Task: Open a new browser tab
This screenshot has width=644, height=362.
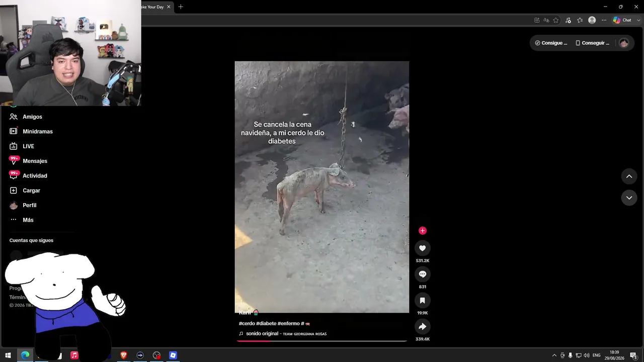Action: click(181, 7)
